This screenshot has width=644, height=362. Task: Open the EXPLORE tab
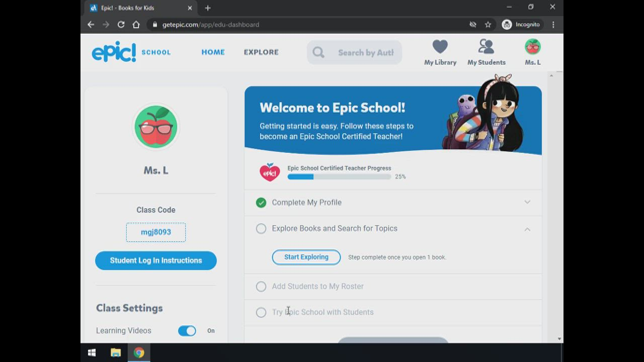pos(261,52)
